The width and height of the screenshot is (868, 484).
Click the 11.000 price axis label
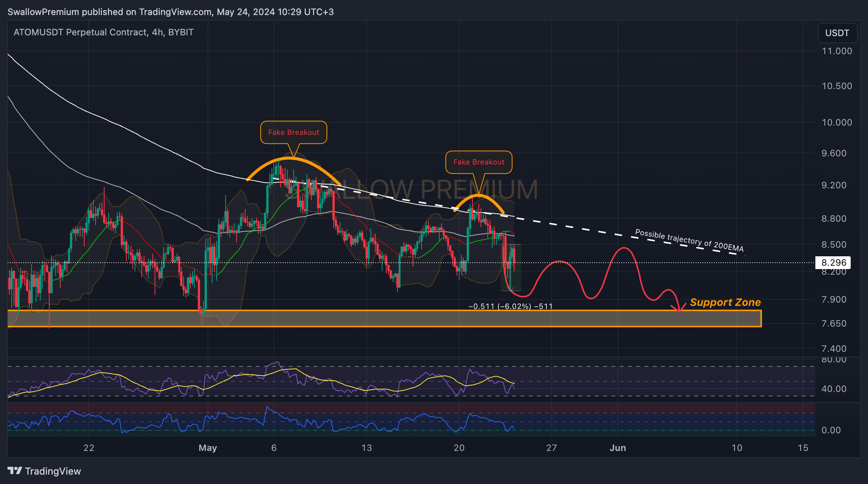point(837,51)
